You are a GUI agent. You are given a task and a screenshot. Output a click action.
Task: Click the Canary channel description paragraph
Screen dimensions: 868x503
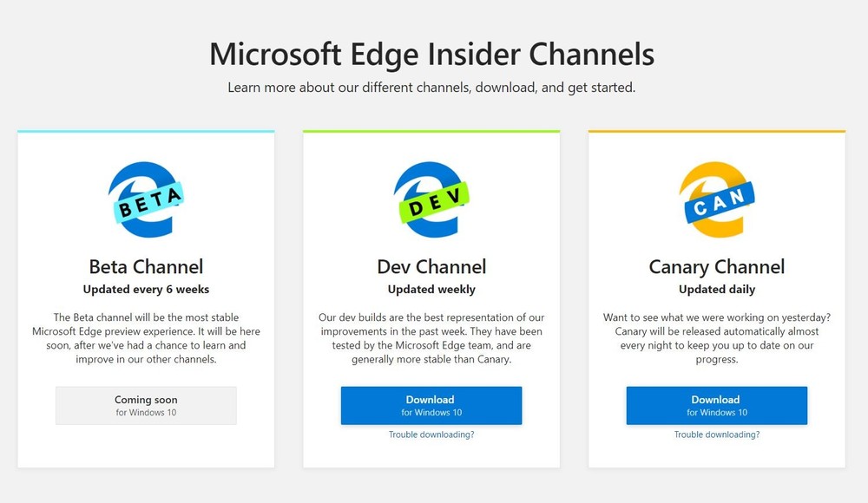(716, 338)
